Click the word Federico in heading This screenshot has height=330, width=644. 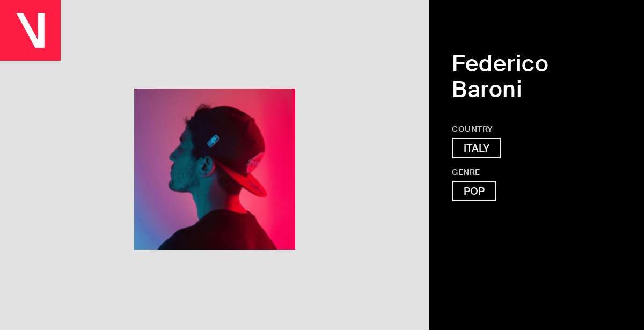[x=500, y=64]
